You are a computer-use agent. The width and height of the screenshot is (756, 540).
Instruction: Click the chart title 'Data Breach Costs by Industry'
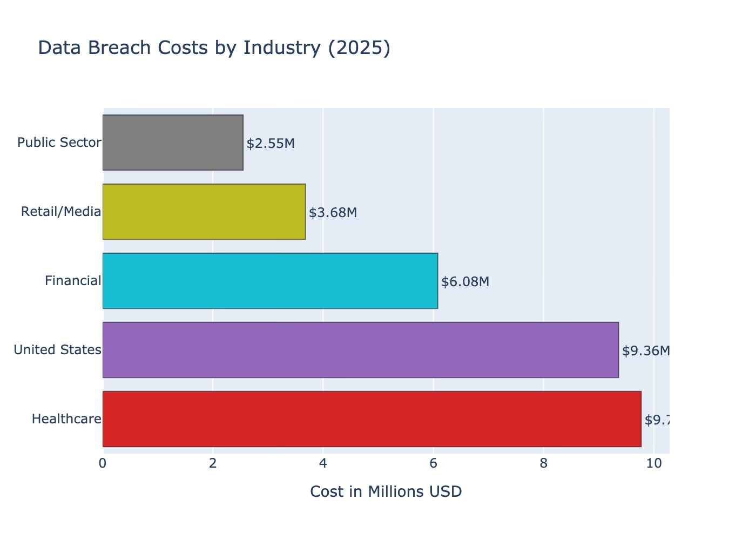[x=214, y=48]
